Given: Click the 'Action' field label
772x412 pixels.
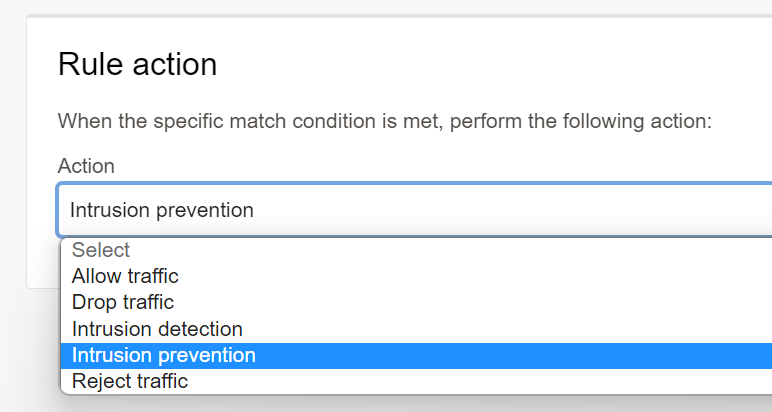Looking at the screenshot, I should click(x=86, y=166).
